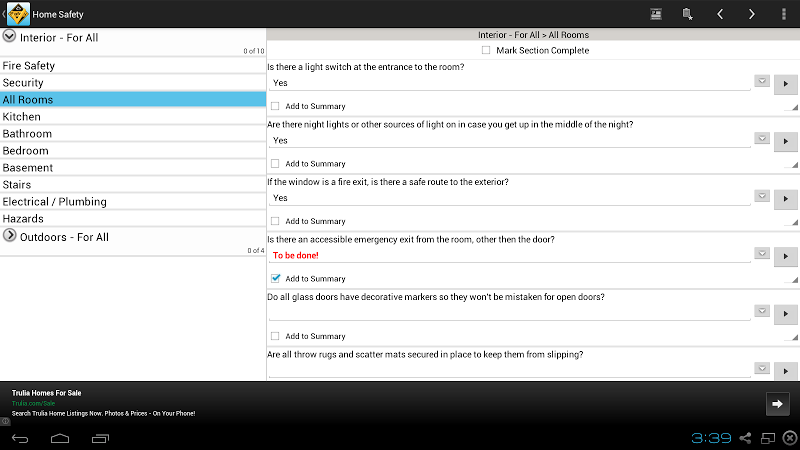Check Mark Section Complete

486,50
